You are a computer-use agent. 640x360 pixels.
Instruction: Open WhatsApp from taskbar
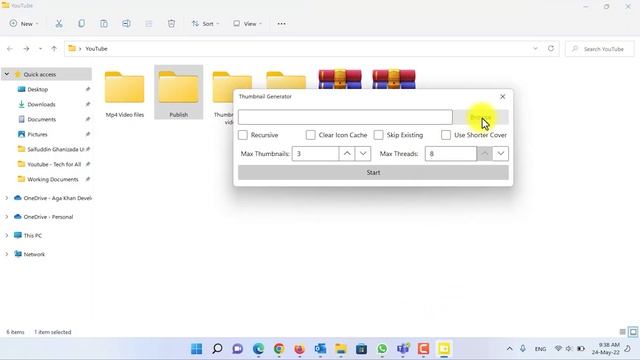point(382,349)
